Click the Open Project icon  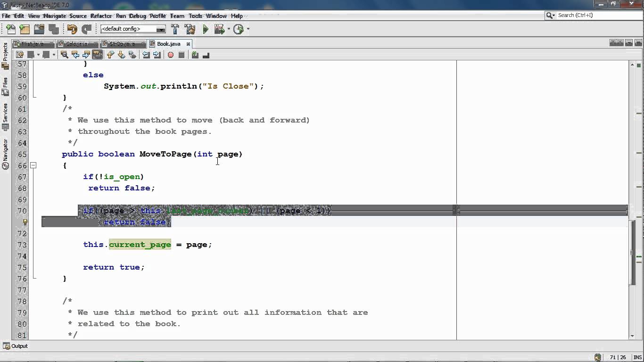[x=39, y=29]
